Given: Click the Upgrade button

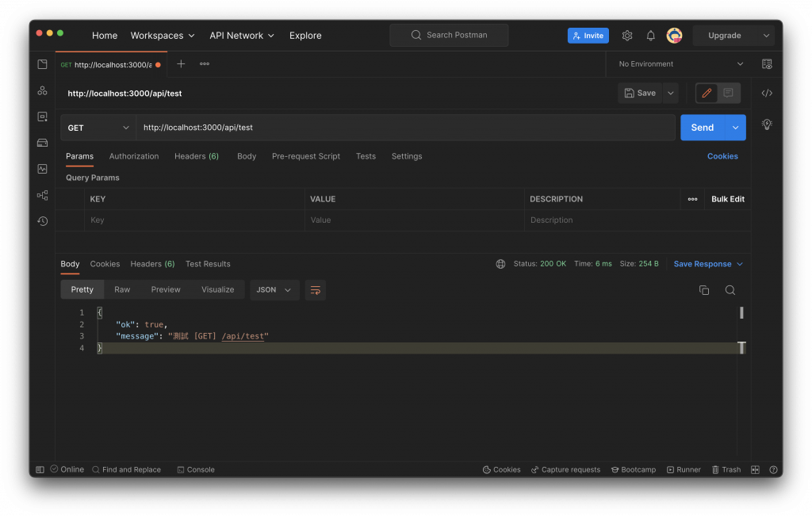Looking at the screenshot, I should point(725,35).
